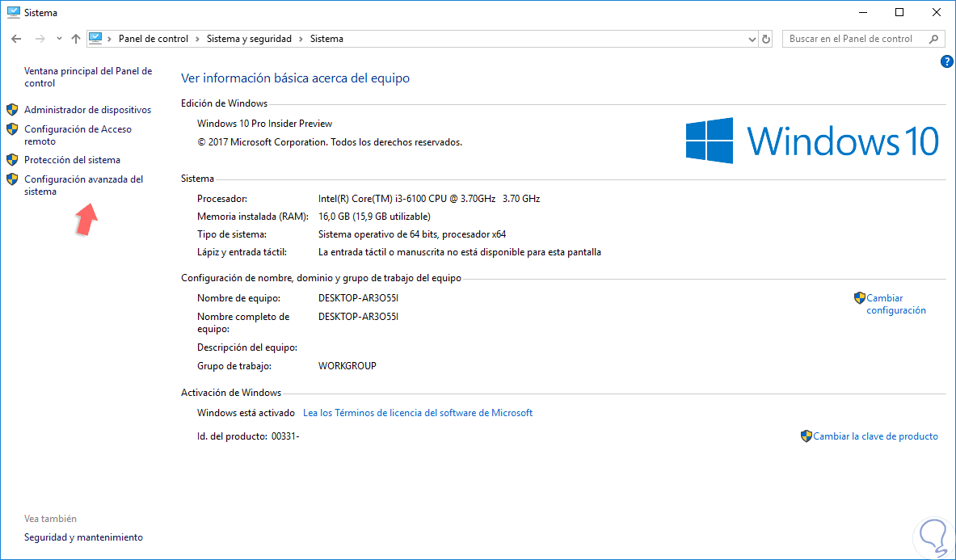Screen dimensions: 956x560
Task: Click the product ID 00331- text
Action: click(x=285, y=436)
